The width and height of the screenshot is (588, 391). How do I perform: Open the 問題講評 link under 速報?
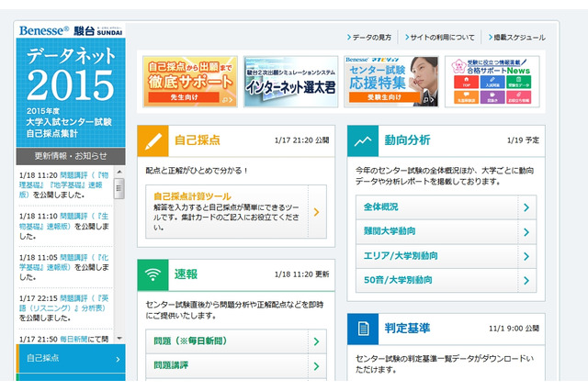(x=171, y=365)
